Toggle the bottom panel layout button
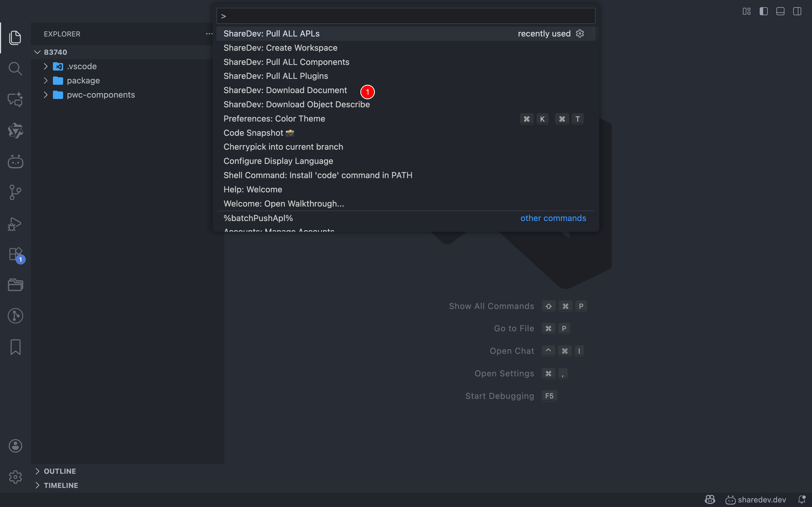Screen dimensions: 812x507 click(781, 11)
